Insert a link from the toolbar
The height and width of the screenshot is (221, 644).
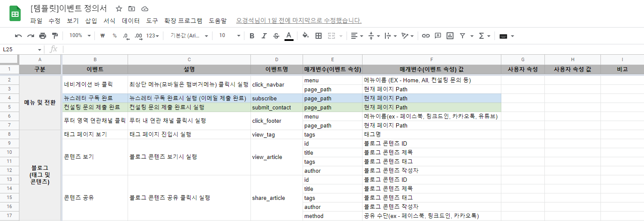[426, 36]
